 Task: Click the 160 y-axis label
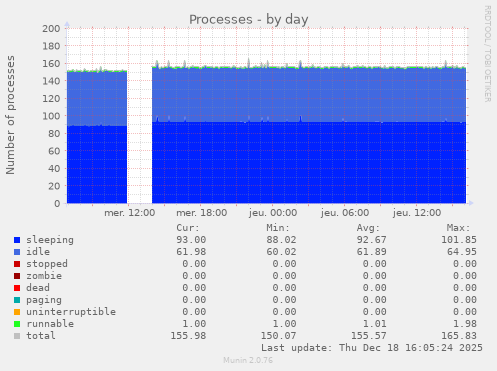click(x=51, y=64)
